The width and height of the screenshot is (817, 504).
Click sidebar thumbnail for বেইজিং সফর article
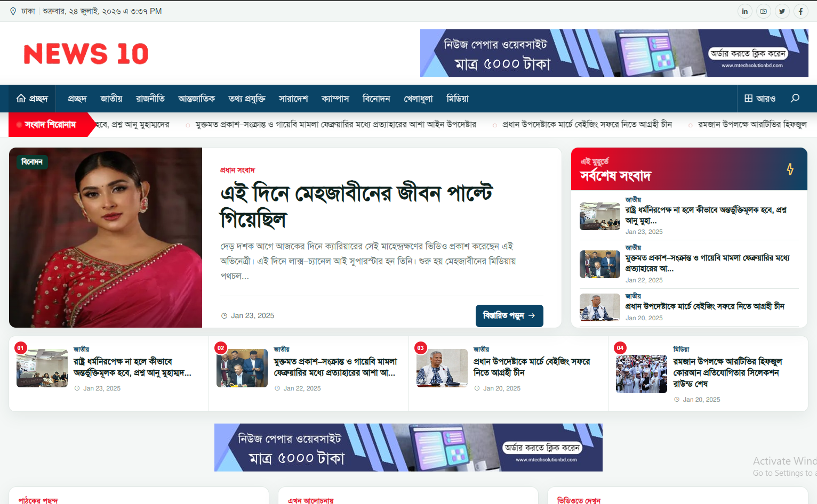[600, 307]
